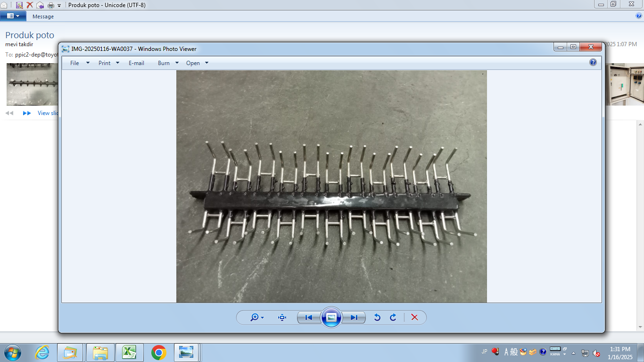Open the first attachment thumbnail in the email
Image resolution: width=644 pixels, height=362 pixels.
coord(32,84)
